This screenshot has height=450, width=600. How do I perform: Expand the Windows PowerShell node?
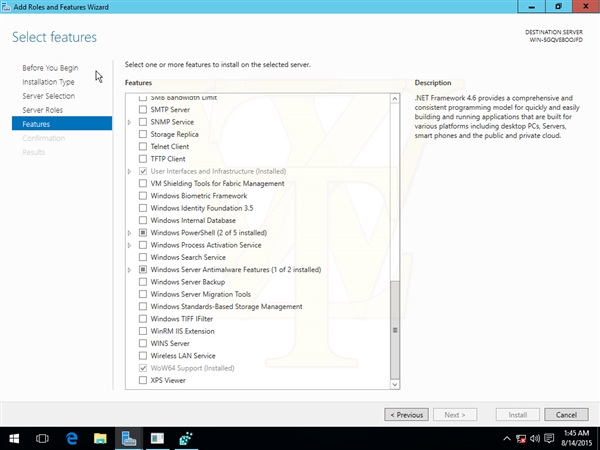[129, 233]
